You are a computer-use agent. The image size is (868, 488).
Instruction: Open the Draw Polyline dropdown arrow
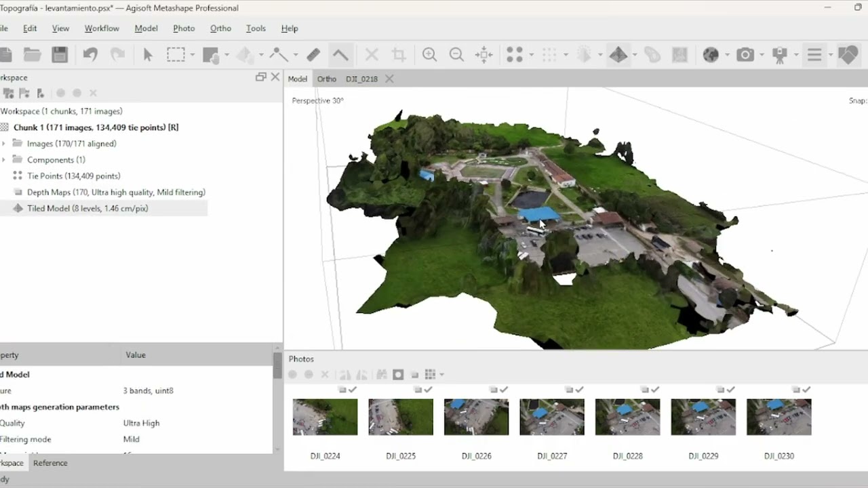point(296,55)
